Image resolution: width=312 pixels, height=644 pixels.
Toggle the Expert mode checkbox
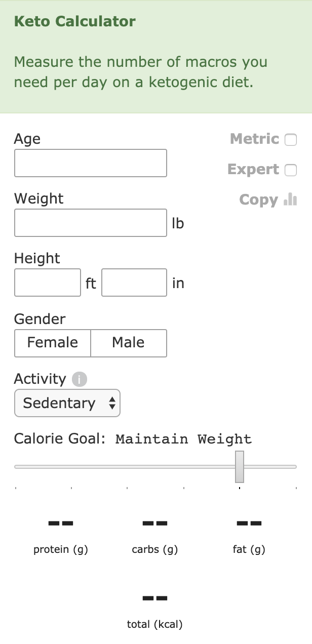coord(291,170)
